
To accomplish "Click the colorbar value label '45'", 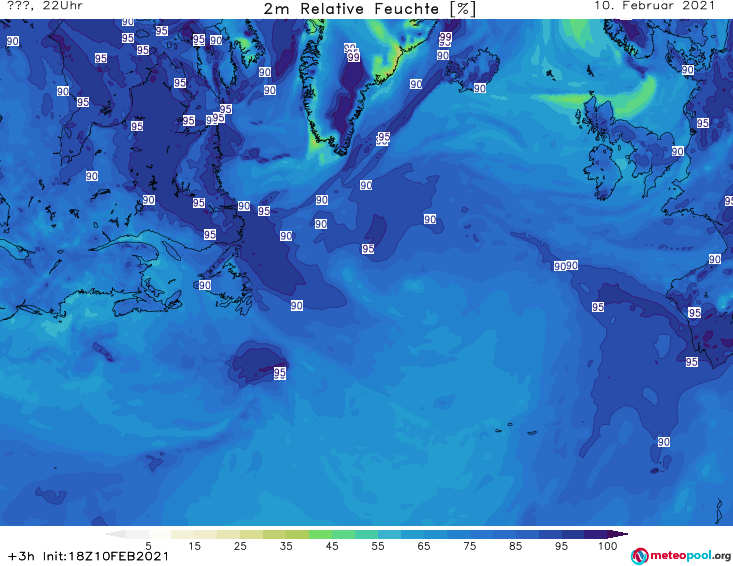I will pyautogui.click(x=332, y=546).
